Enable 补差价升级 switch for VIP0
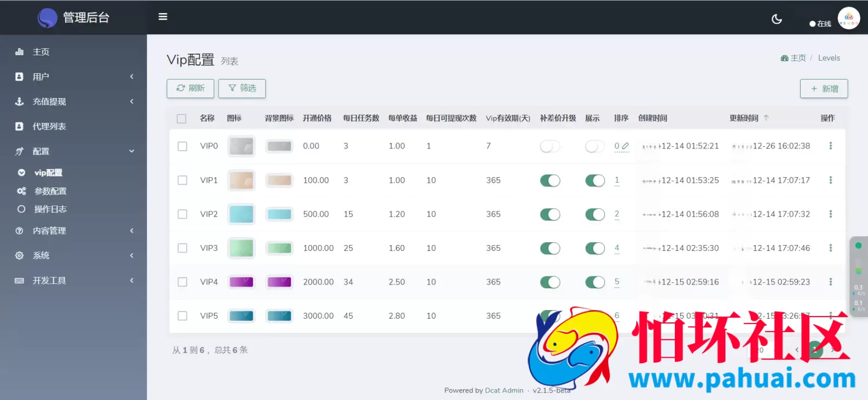868x400 pixels. tap(550, 146)
